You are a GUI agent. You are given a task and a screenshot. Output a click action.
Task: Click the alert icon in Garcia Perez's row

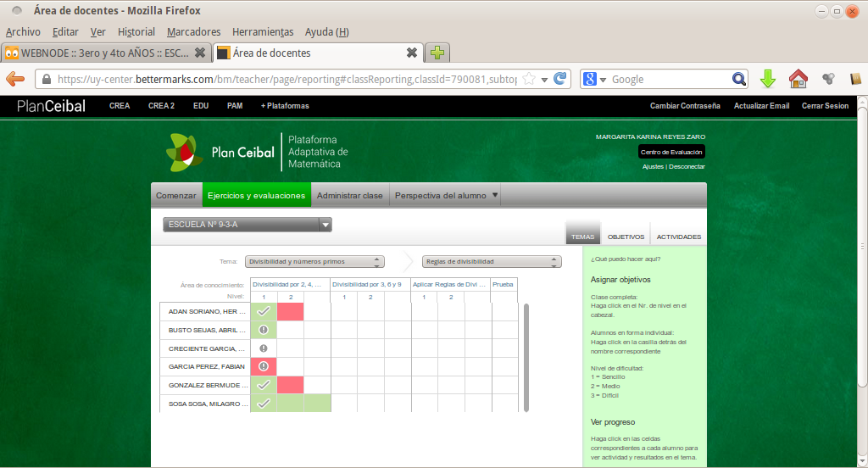264,366
